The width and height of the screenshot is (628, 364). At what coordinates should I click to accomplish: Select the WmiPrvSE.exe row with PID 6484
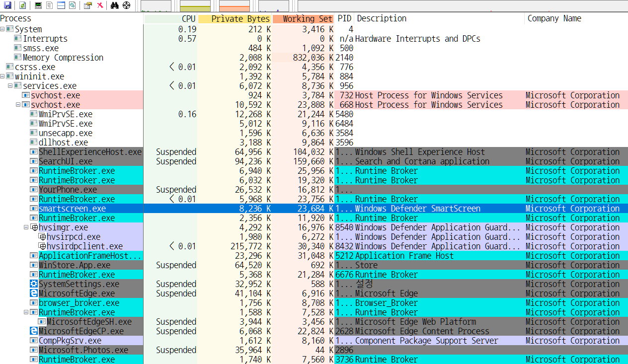point(314,124)
